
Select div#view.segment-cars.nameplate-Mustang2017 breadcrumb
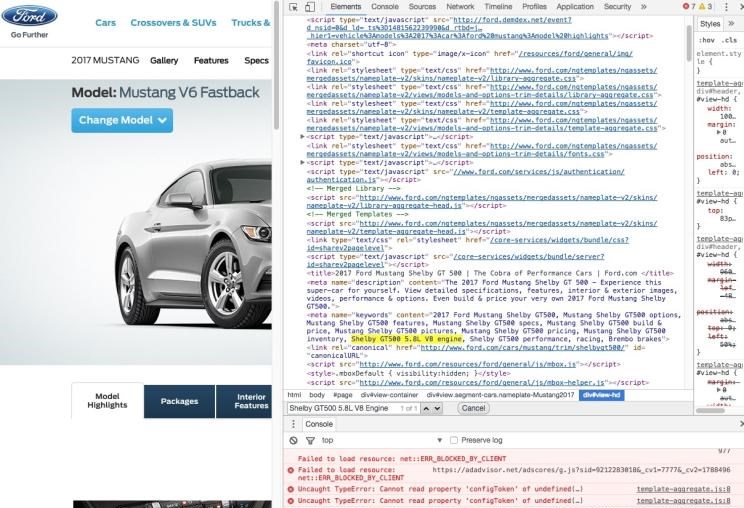coord(500,395)
